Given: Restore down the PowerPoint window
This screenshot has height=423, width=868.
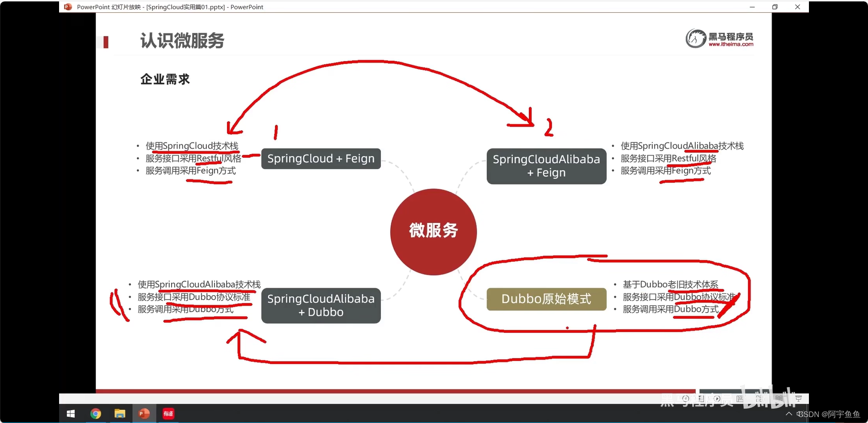Looking at the screenshot, I should pos(775,7).
